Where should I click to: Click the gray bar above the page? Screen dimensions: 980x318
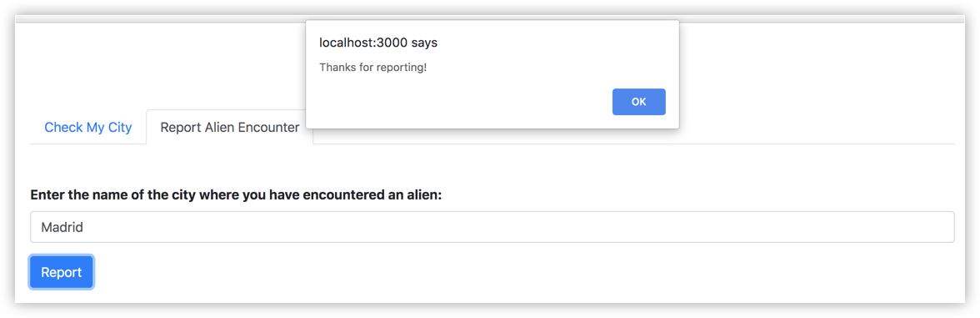pyautogui.click(x=162, y=20)
